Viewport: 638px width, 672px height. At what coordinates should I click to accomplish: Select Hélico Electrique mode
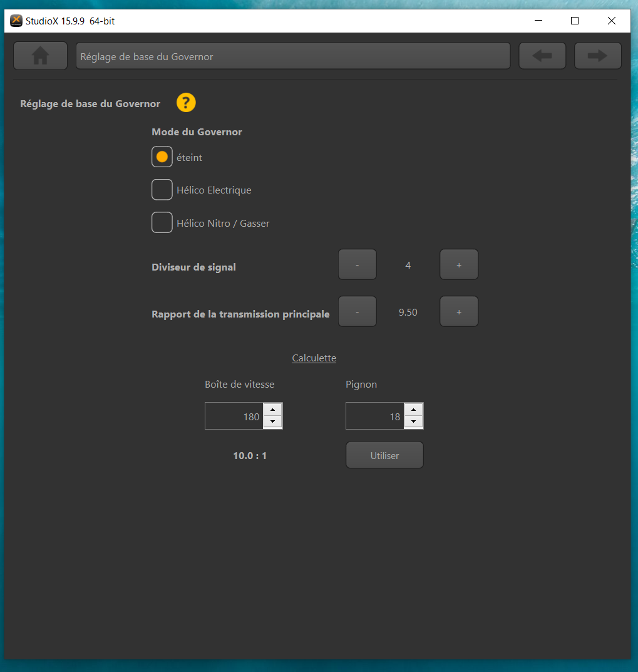coord(162,190)
